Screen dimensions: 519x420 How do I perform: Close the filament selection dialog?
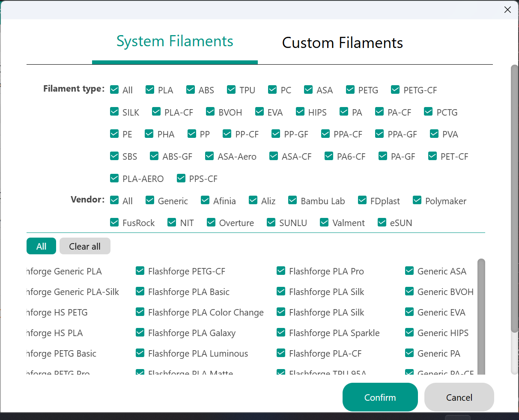507,9
